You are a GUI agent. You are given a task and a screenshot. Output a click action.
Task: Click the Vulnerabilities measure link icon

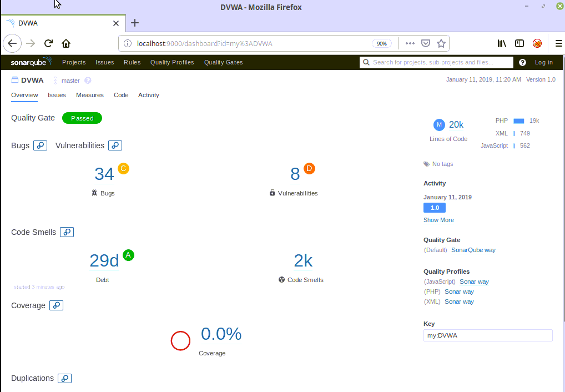point(115,145)
